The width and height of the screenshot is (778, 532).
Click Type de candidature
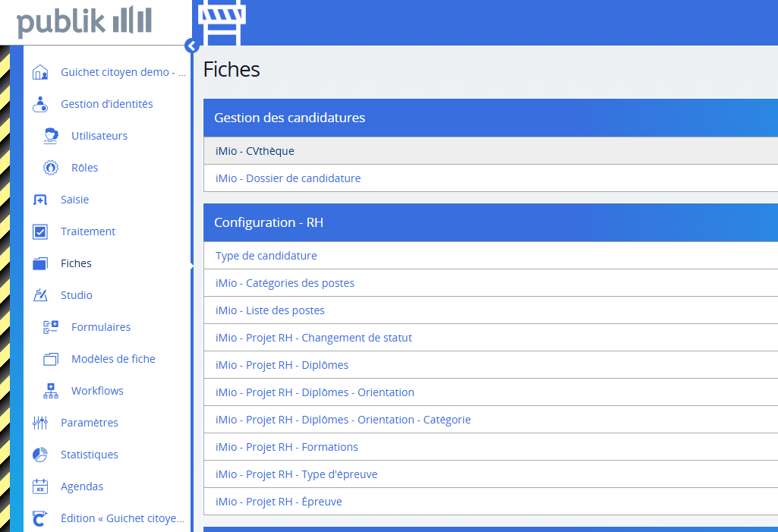(266, 256)
